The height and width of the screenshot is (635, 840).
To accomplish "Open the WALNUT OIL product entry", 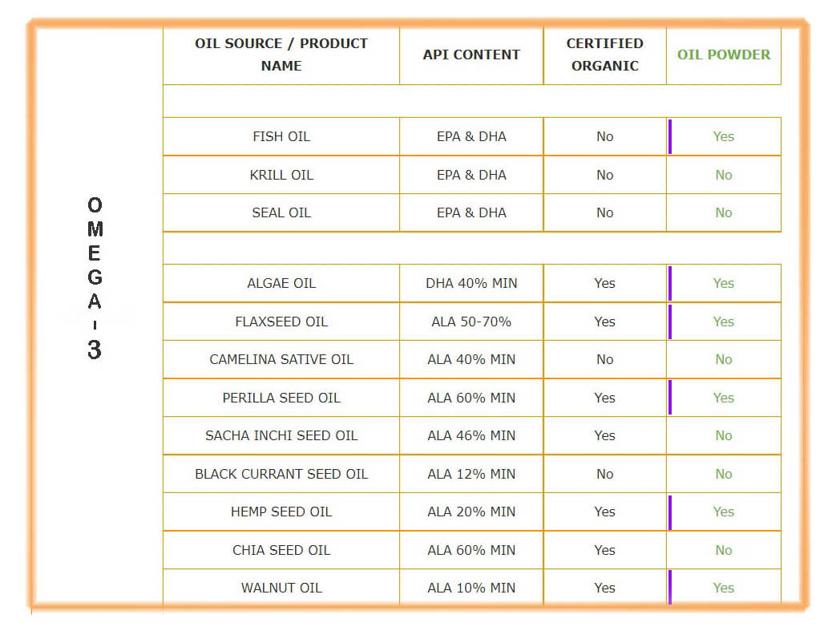I will click(281, 588).
